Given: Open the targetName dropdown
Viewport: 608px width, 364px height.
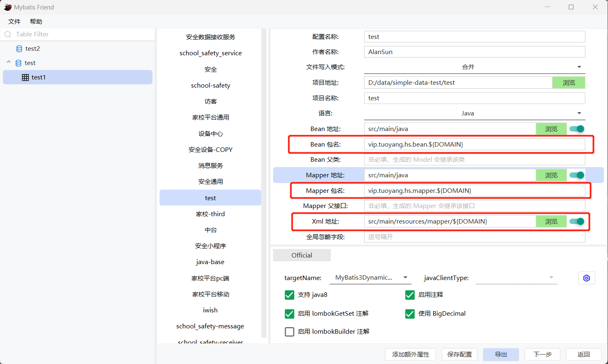Looking at the screenshot, I should point(370,278).
